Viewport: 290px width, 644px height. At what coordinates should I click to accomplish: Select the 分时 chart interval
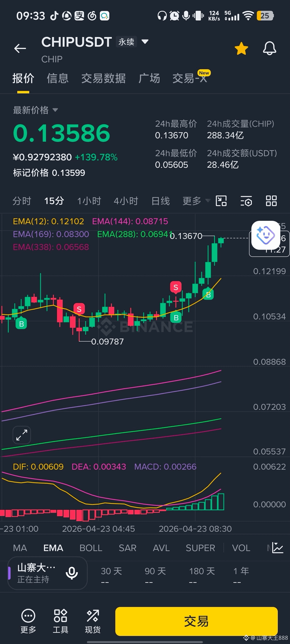[x=22, y=201]
